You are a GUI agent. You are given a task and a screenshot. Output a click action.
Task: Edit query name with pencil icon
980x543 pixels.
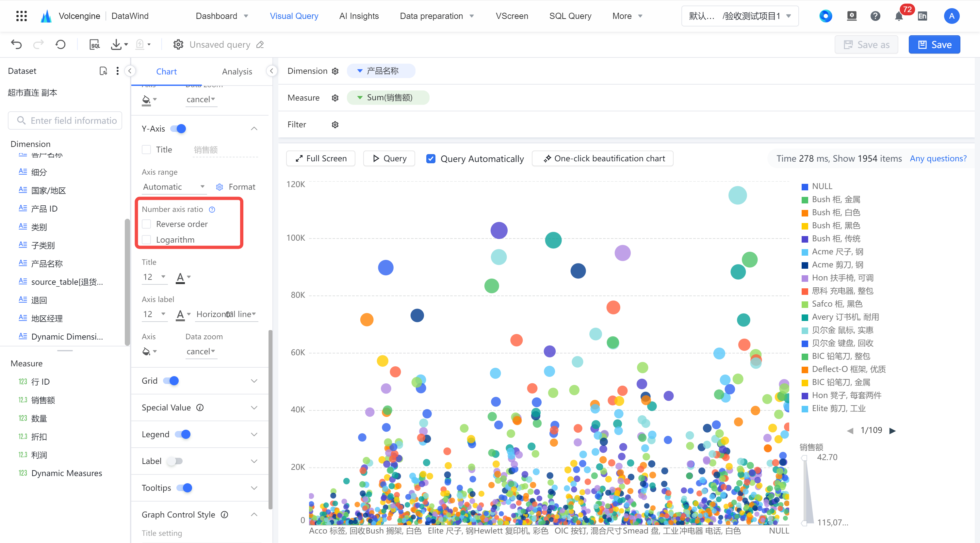pos(260,44)
